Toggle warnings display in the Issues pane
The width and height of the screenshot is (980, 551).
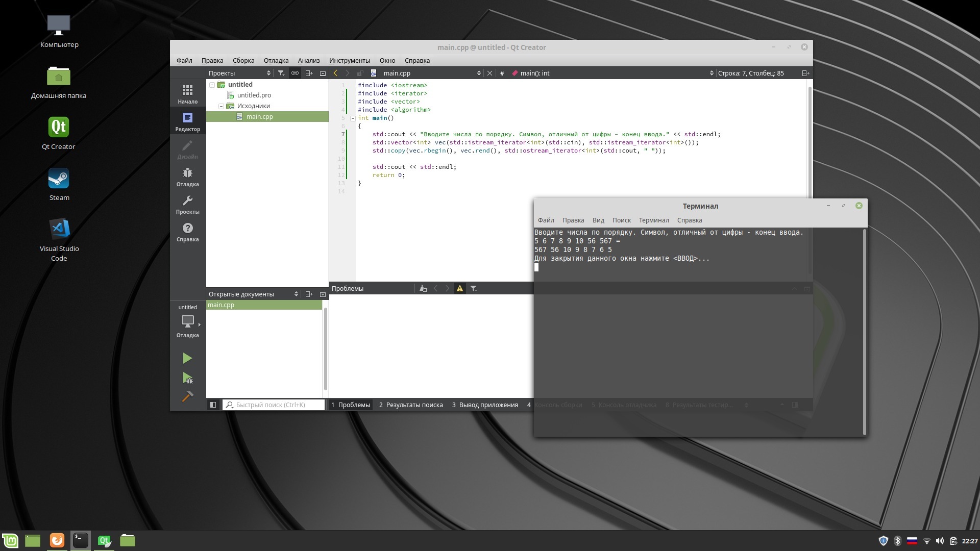coord(460,289)
